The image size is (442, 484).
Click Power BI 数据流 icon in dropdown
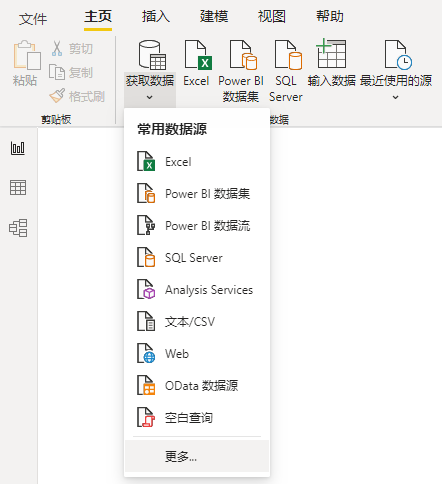click(x=146, y=225)
